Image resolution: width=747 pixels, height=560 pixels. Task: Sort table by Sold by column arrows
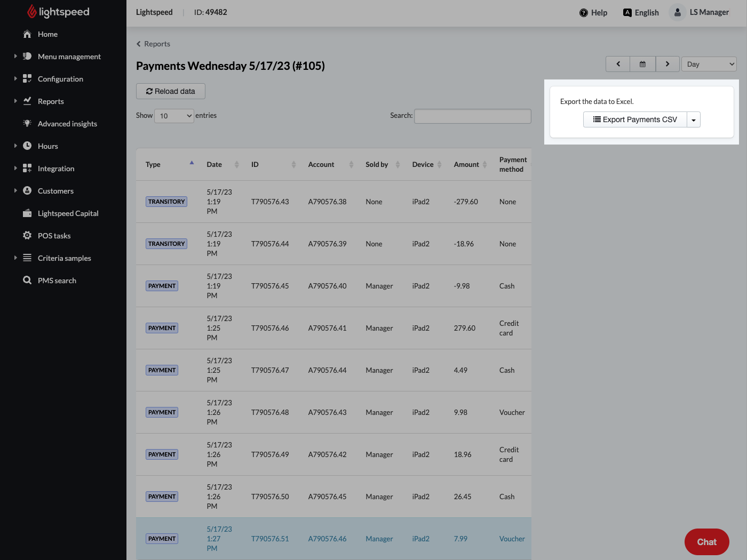398,164
